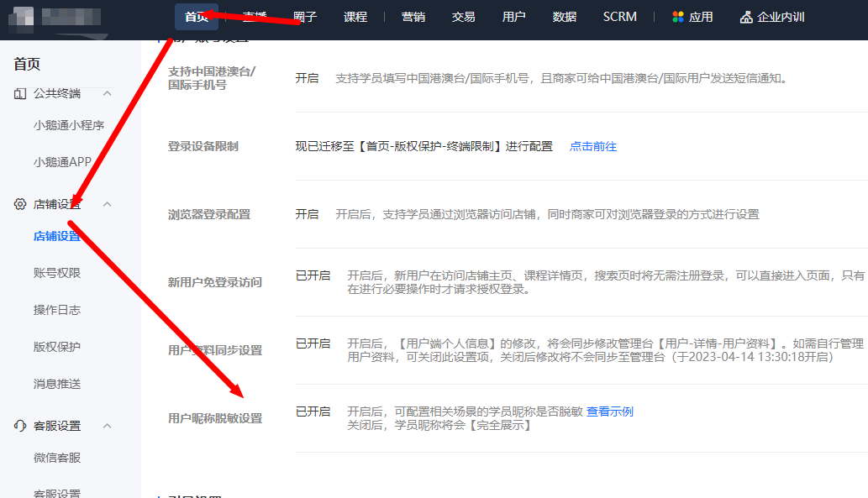Open the 应用 menu label
The width and height of the screenshot is (868, 498).
click(x=701, y=17)
